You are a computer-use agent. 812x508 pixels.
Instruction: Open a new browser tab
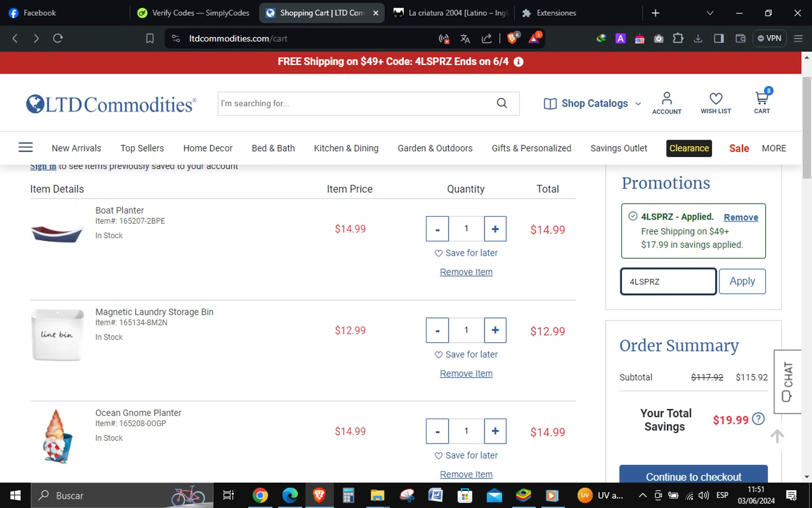click(x=656, y=13)
